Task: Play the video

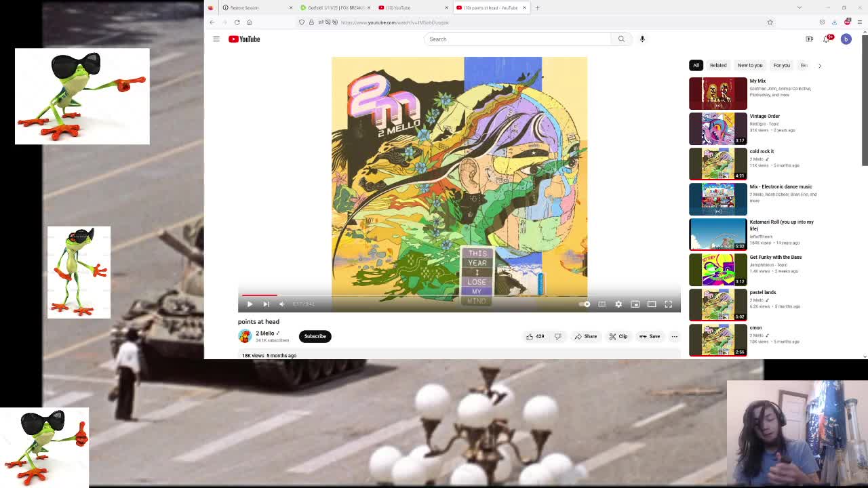Action: tap(250, 304)
